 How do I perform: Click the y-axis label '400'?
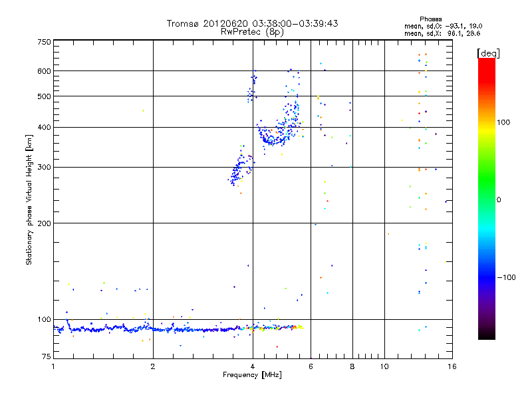click(x=44, y=128)
